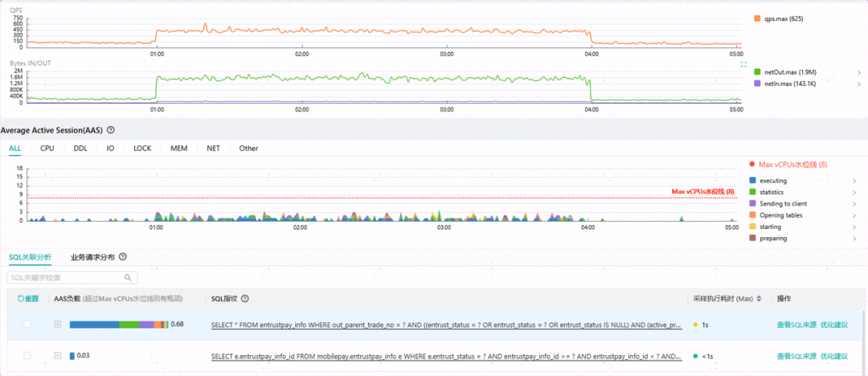
Task: Open the 业务请求分布 tab
Action: (x=92, y=257)
